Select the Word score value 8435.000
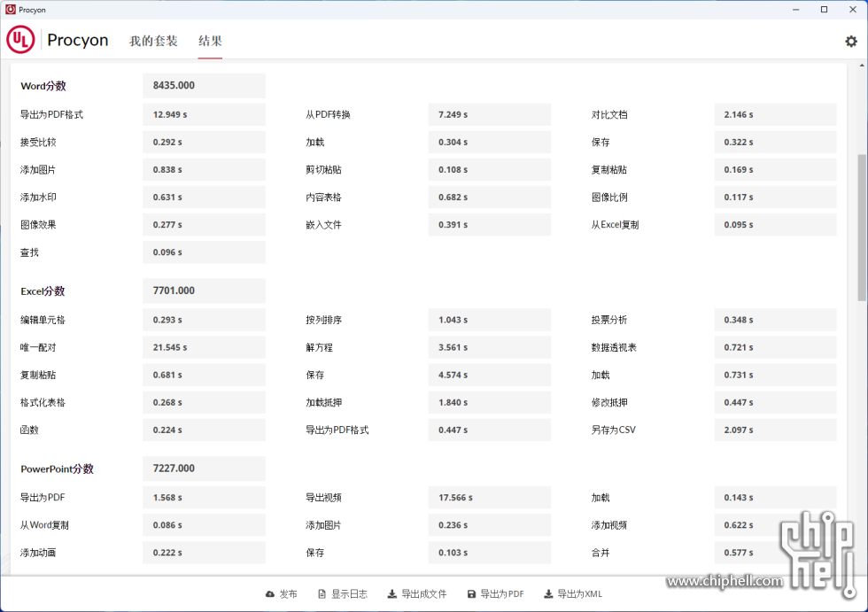This screenshot has width=868, height=612. pyautogui.click(x=204, y=86)
